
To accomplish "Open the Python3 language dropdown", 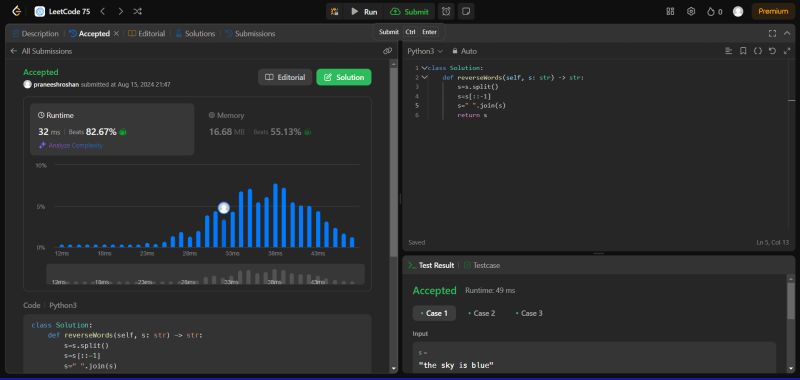I will (x=425, y=51).
